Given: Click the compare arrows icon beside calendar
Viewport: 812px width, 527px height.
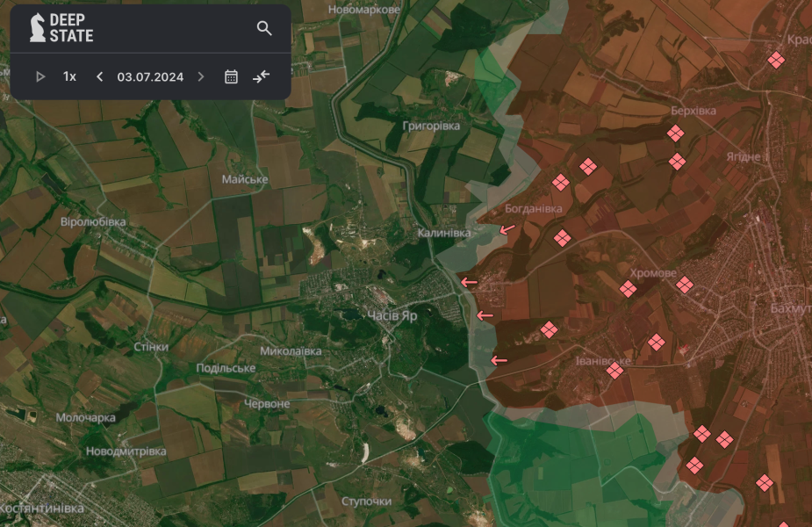Looking at the screenshot, I should (261, 76).
